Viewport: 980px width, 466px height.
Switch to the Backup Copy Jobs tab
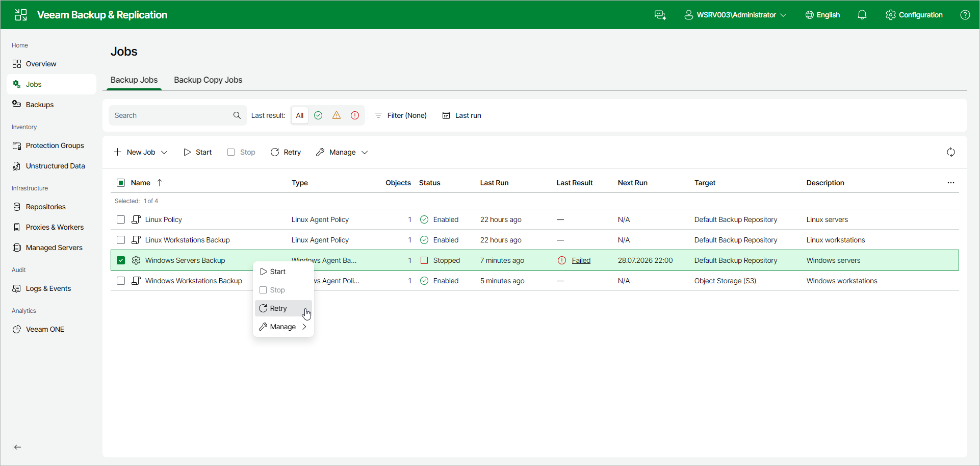208,80
